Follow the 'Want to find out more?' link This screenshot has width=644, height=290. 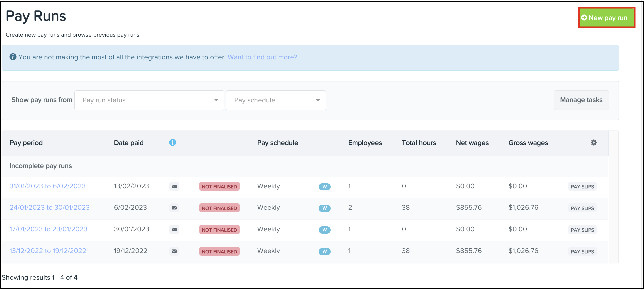(262, 57)
